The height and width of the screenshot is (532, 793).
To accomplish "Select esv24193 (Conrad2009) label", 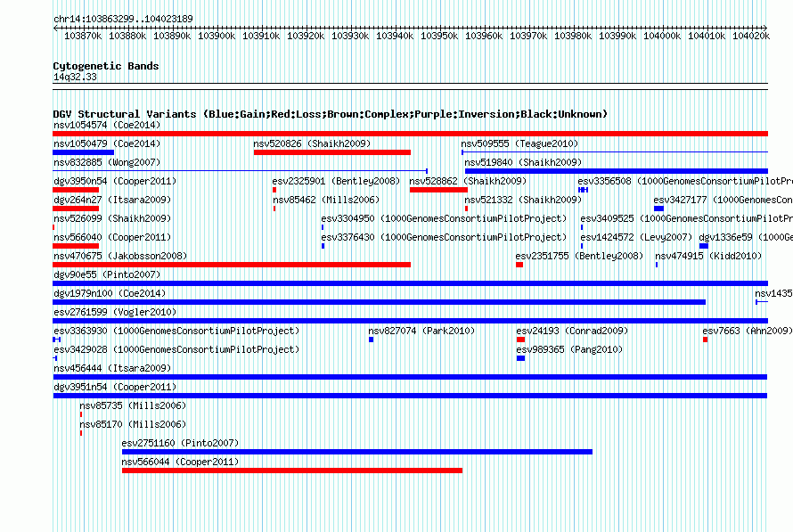I will tap(572, 331).
